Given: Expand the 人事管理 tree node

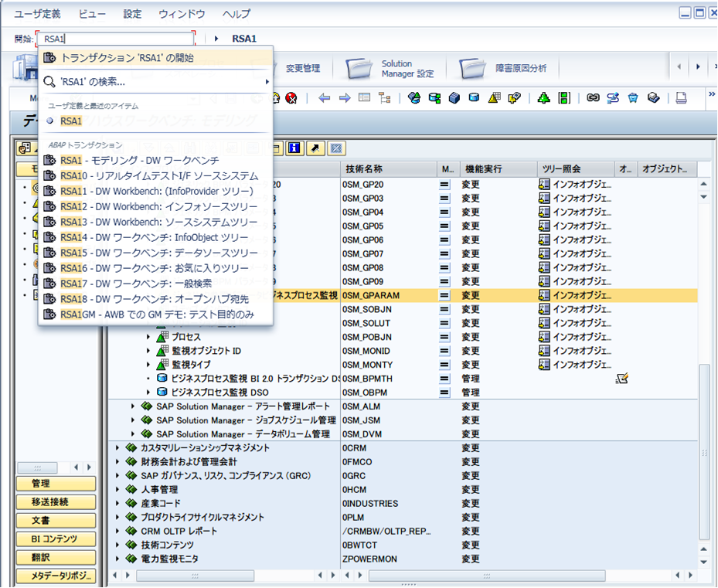Looking at the screenshot, I should click(117, 490).
